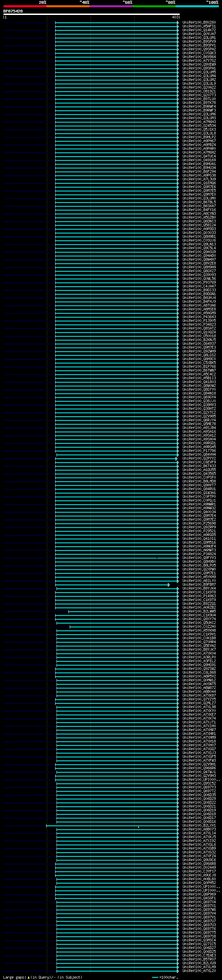Open hit UniRef100_Q20A22
The width and height of the screenshot is (222, 980).
tap(199, 88)
